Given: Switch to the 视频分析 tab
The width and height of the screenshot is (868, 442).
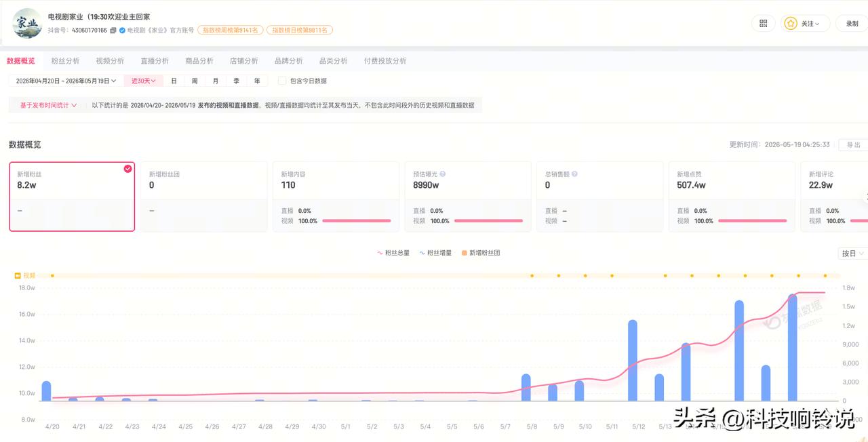Looking at the screenshot, I should pyautogui.click(x=110, y=61).
